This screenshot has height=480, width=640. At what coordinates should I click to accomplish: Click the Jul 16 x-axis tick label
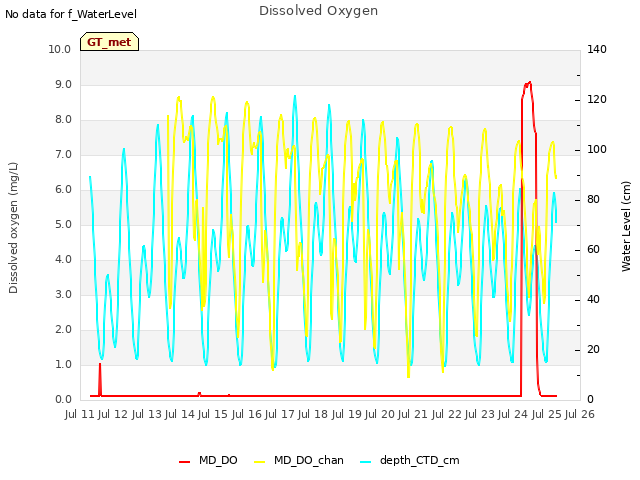point(246,414)
